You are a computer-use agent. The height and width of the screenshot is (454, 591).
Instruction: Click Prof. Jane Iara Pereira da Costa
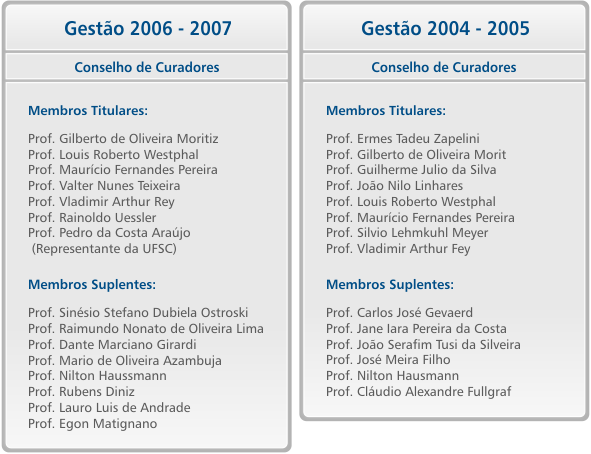pyautogui.click(x=416, y=329)
